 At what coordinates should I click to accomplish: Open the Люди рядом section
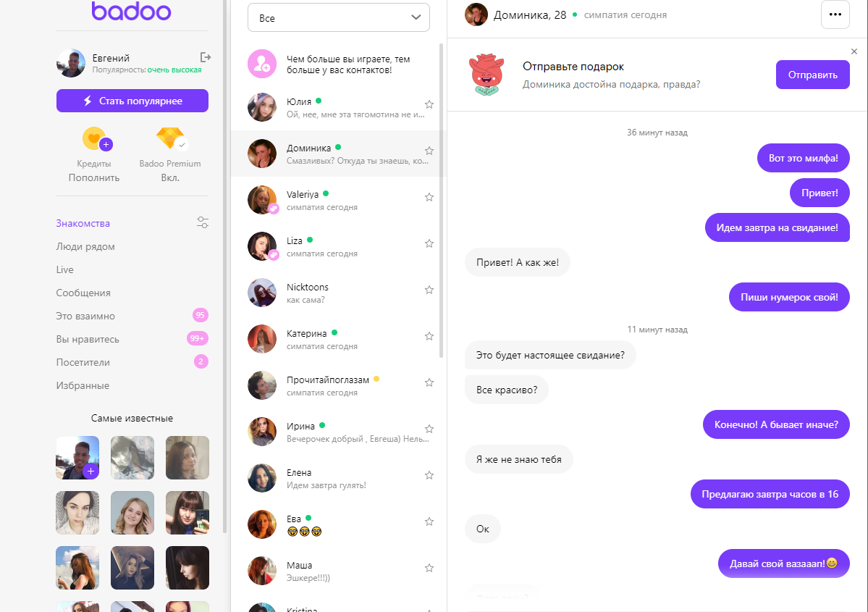[85, 246]
